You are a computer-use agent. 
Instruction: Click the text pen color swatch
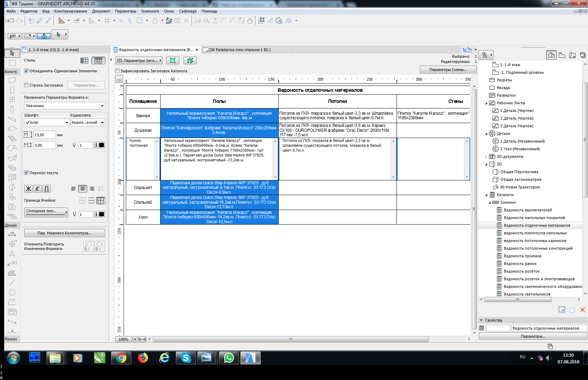pyautogui.click(x=100, y=145)
